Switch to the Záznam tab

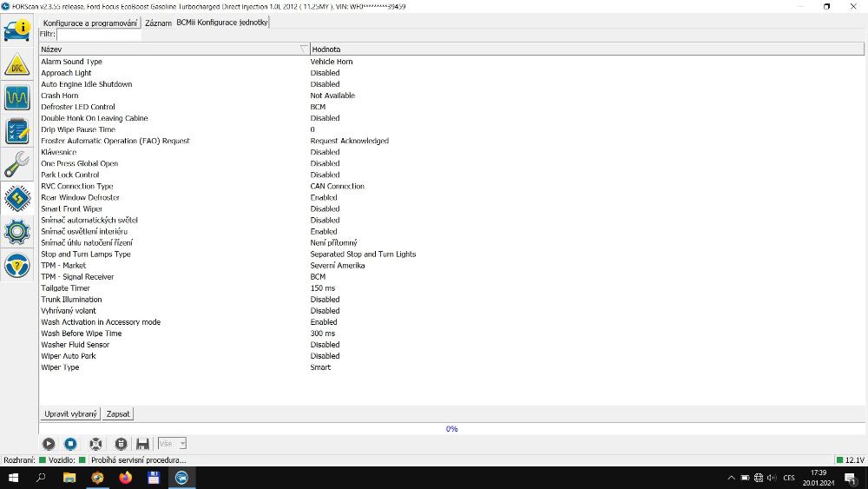click(158, 23)
